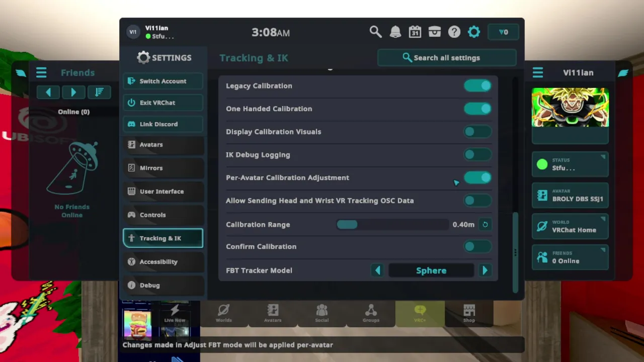Click the 0.40m calibration range value
The image size is (644, 362).
tap(463, 225)
